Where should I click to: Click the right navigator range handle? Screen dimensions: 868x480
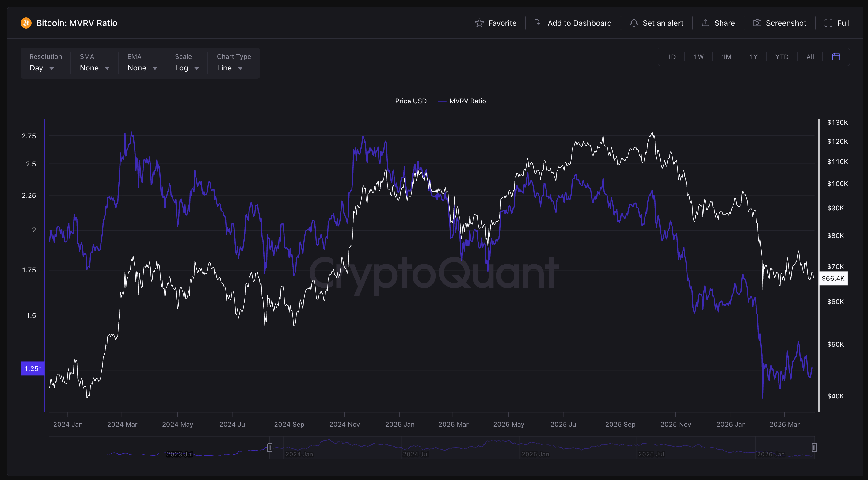pos(814,448)
